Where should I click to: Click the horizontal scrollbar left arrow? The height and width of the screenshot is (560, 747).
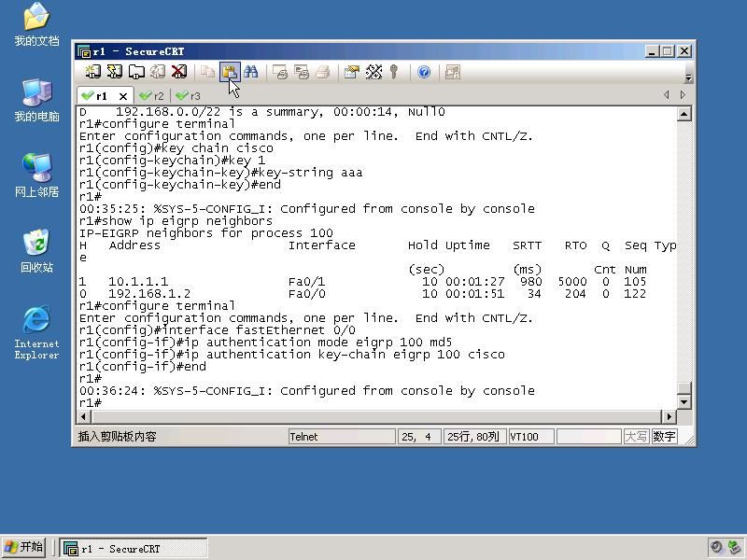tap(83, 416)
